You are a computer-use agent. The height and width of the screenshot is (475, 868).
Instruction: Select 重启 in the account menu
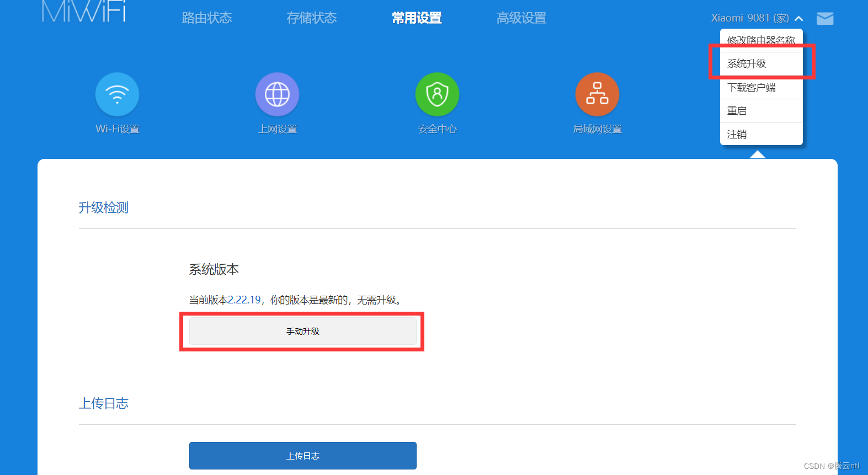761,110
